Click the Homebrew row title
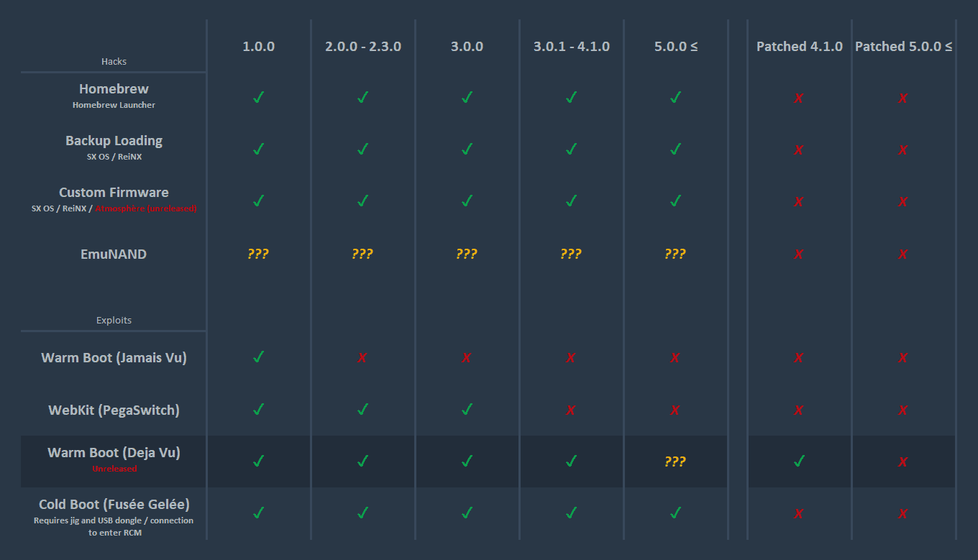The image size is (978, 560). coord(114,89)
